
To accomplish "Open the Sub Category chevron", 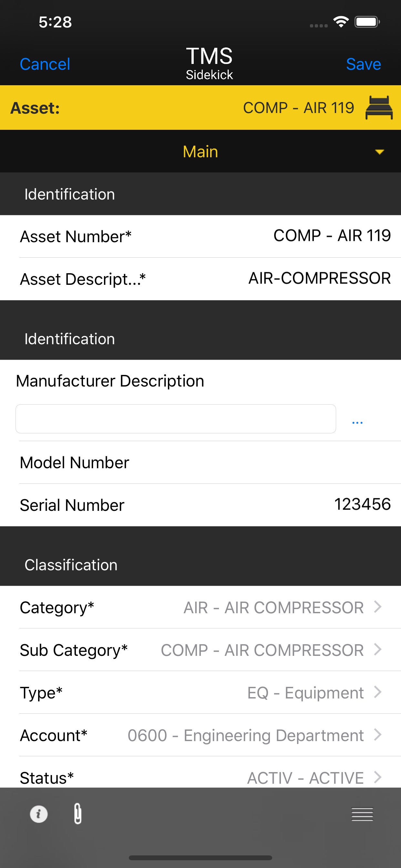I will click(x=378, y=649).
